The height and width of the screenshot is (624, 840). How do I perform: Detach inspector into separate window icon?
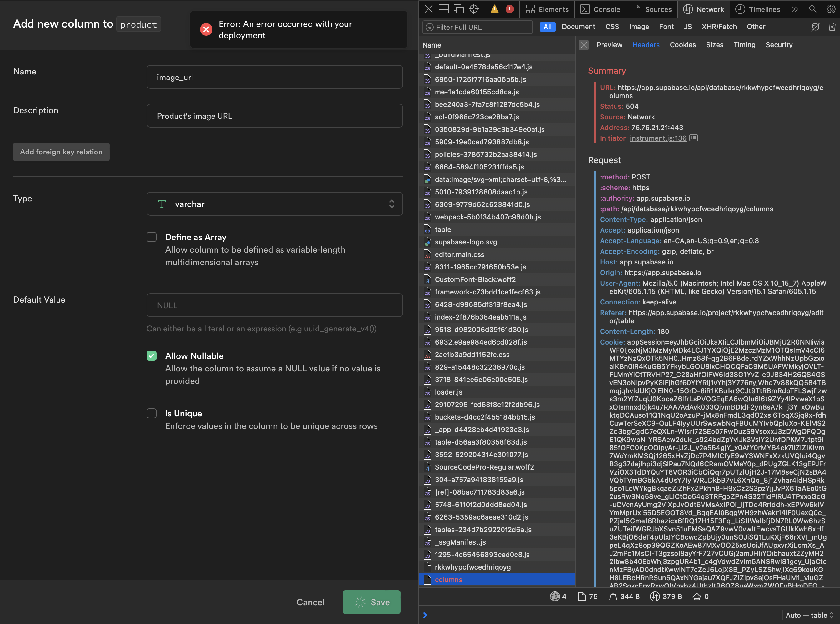[x=459, y=9]
